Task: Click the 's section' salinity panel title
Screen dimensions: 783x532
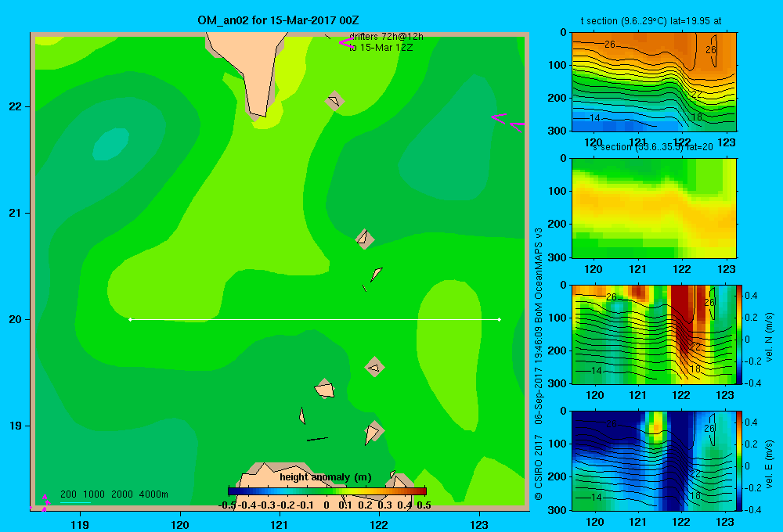Action: click(653, 147)
